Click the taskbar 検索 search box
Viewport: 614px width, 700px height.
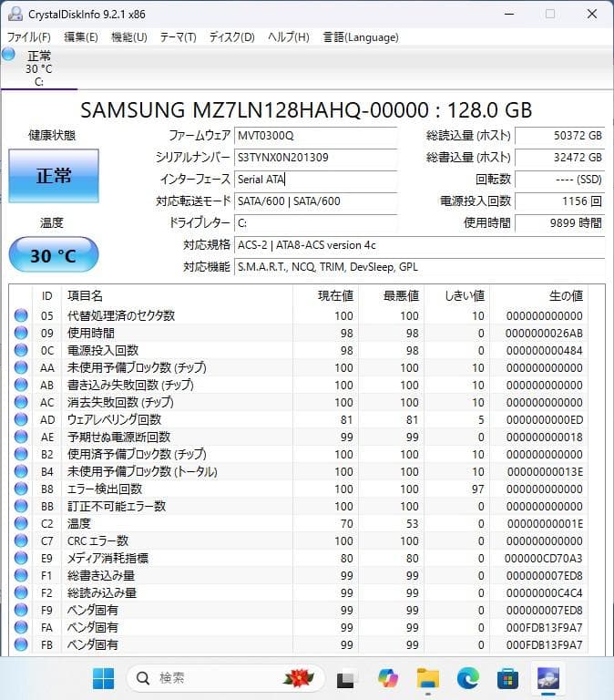click(225, 678)
